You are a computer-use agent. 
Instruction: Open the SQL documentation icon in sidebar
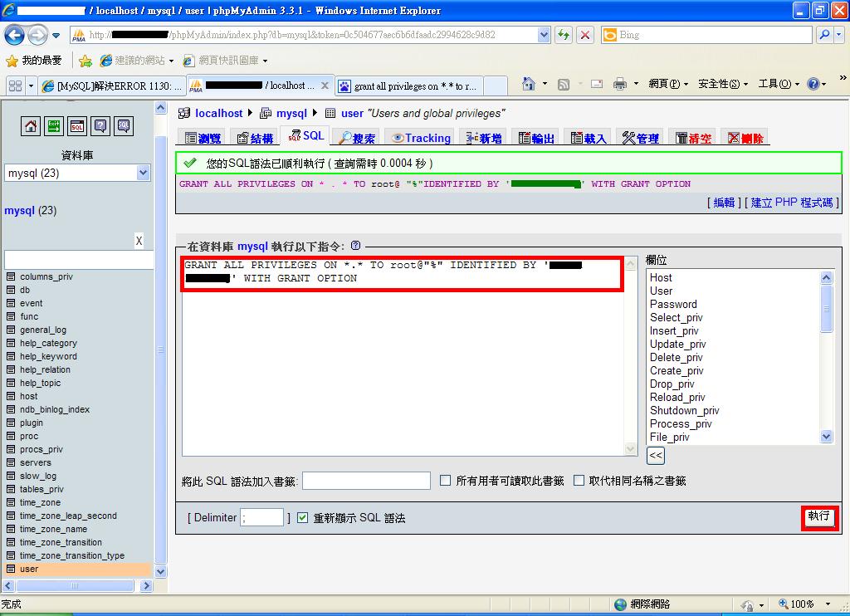tap(124, 126)
